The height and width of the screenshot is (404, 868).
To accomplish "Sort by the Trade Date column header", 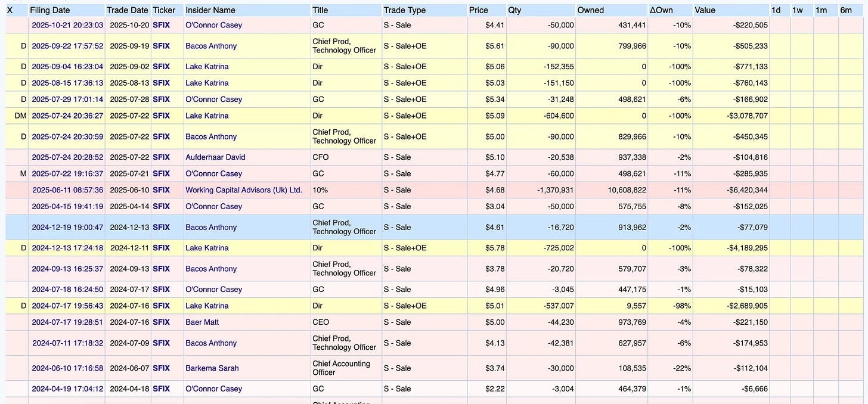I will point(127,10).
